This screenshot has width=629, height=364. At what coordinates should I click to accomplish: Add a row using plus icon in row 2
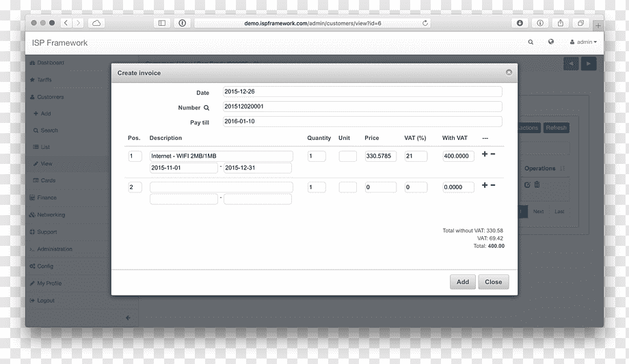click(485, 185)
